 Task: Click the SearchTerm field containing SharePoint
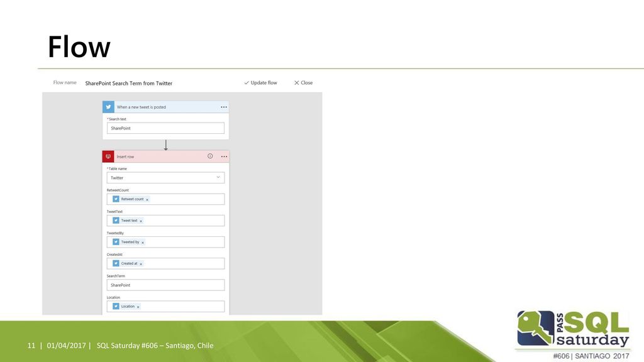pyautogui.click(x=165, y=285)
